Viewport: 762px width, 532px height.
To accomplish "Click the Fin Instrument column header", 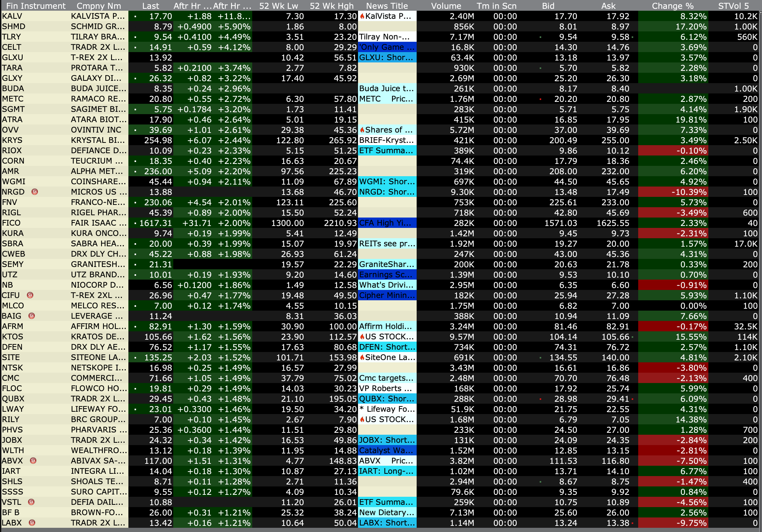I will 36,6.
